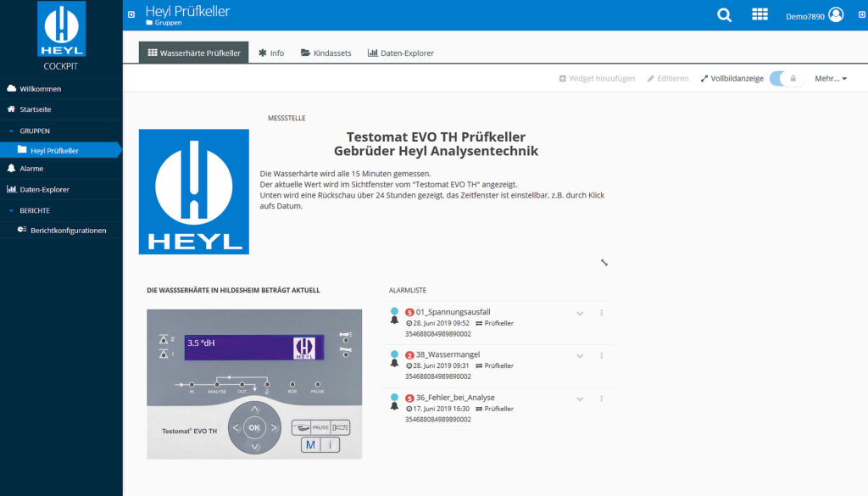The image size is (868, 496).
Task: Select the Wasserhärte Prüfkeller tab
Action: [194, 53]
